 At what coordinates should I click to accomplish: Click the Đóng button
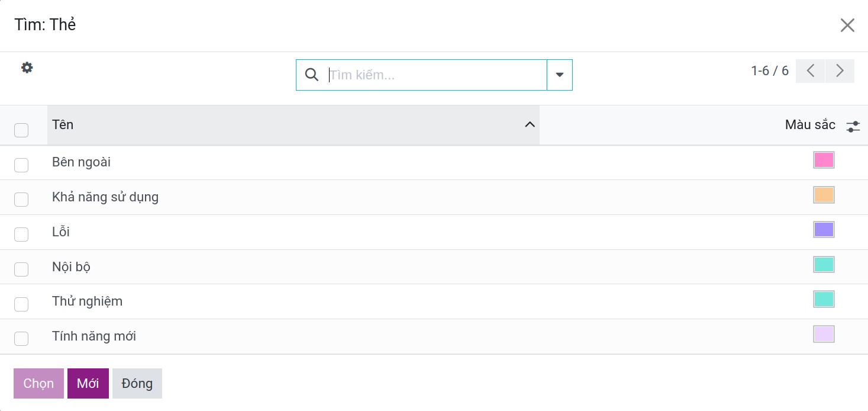[x=137, y=383]
